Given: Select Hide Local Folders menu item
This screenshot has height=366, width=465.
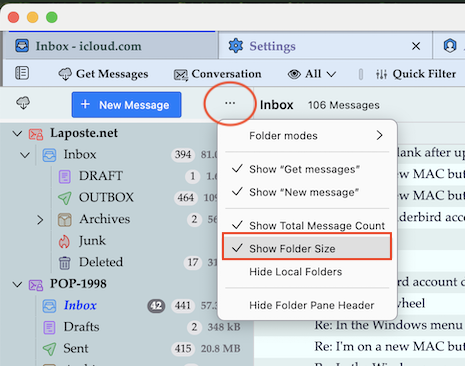Looking at the screenshot, I should pos(307,272).
